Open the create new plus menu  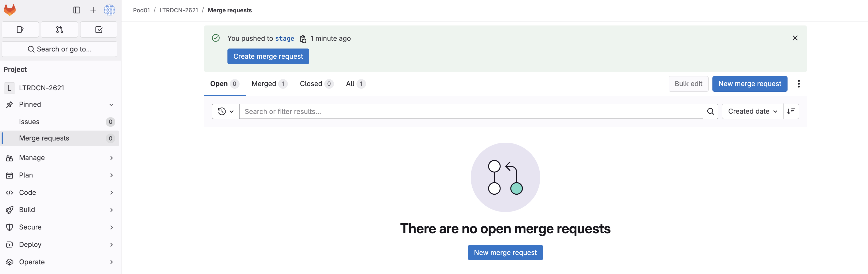93,10
